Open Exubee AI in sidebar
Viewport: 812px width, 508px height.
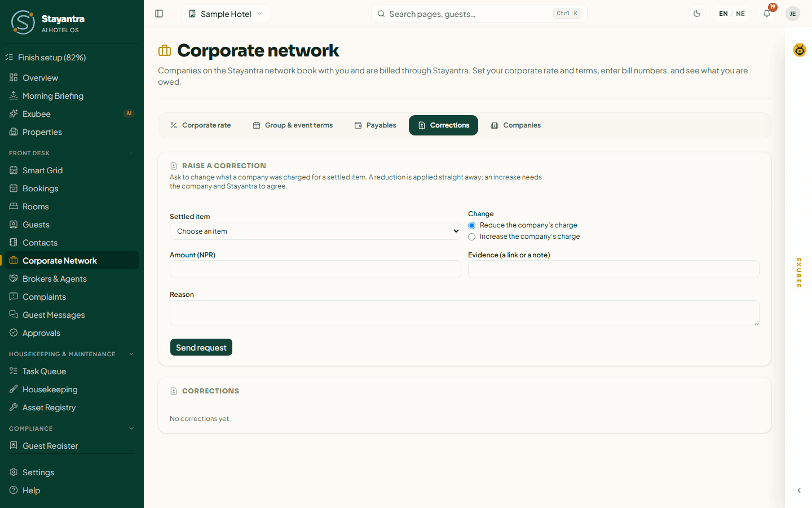72,114
